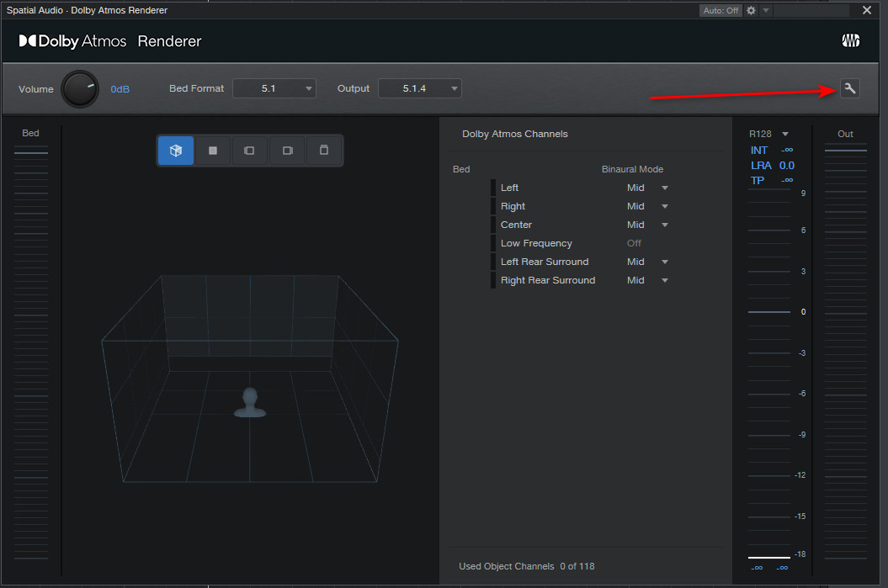Select the Center bed channel row
888x588 pixels.
(x=579, y=225)
